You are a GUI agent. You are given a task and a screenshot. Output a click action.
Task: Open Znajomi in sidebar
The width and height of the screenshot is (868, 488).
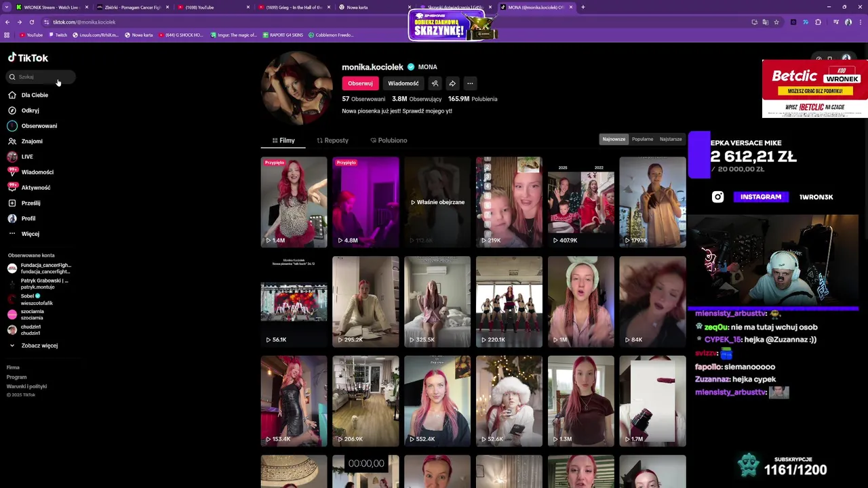[x=32, y=141]
